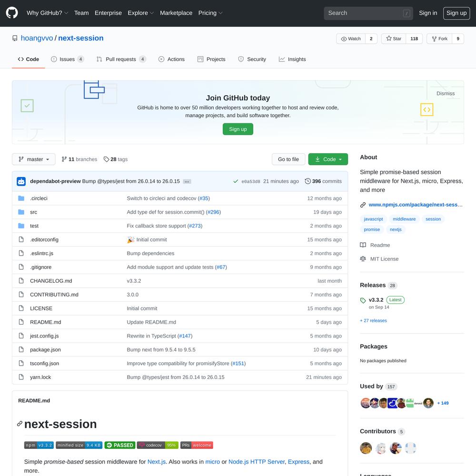Image resolution: width=476 pixels, height=476 pixels.
Task: Switch to the Actions tab
Action: click(x=171, y=59)
